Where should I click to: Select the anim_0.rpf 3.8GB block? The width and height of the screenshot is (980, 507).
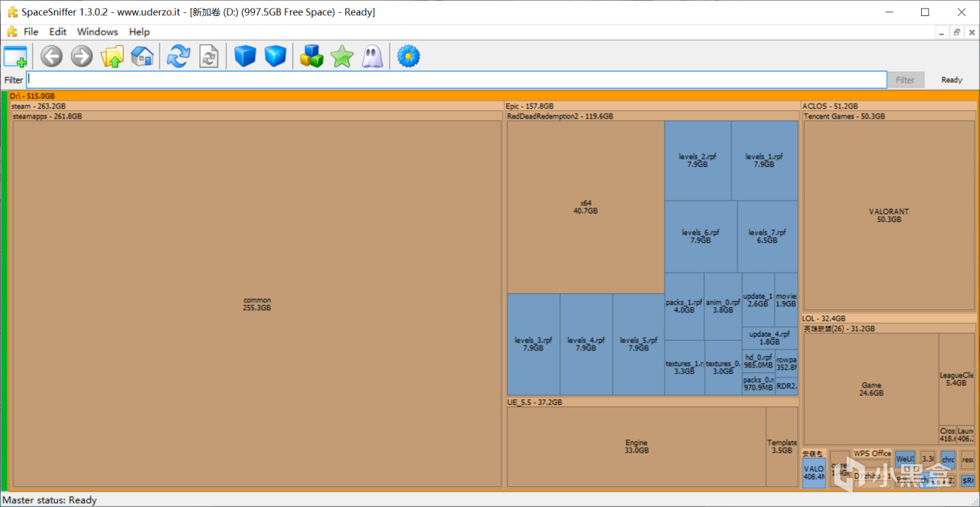click(723, 306)
